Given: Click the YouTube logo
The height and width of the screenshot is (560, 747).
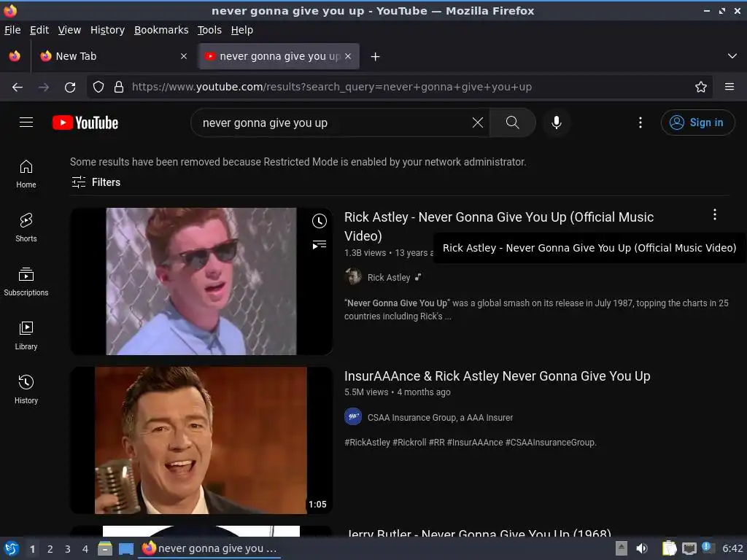Looking at the screenshot, I should click(85, 122).
